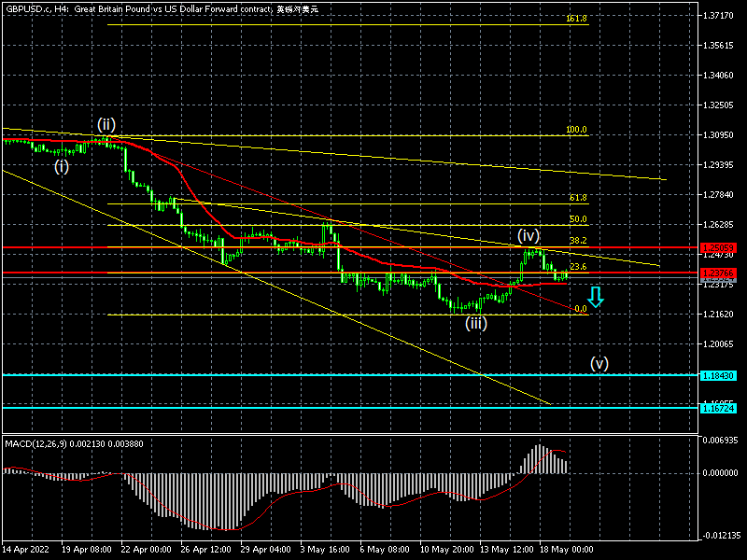Click the 61.8 Fibonacci level label
Screen dimensions: 747x560
coord(578,198)
